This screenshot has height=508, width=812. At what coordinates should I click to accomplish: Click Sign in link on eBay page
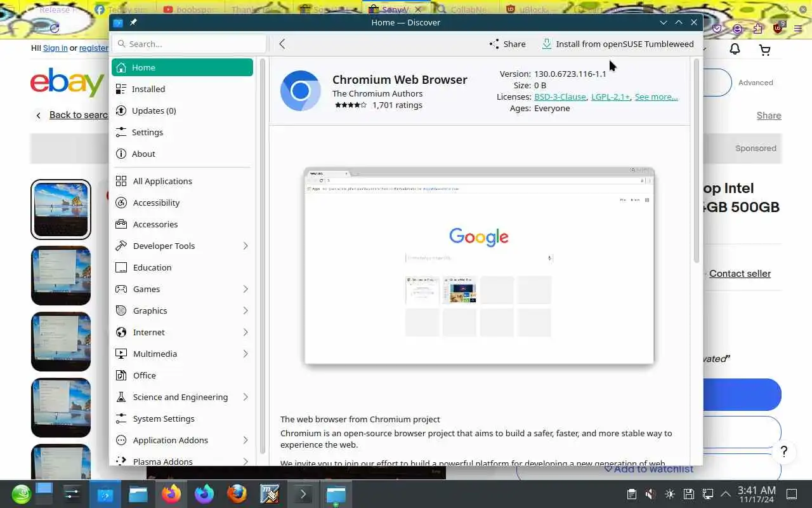pos(55,48)
